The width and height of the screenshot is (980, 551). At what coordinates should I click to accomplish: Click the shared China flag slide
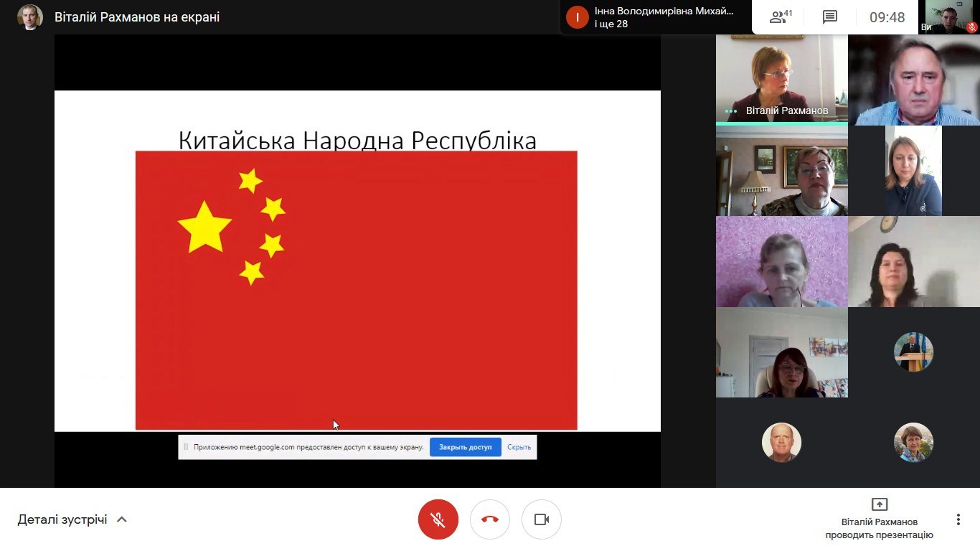click(x=357, y=287)
